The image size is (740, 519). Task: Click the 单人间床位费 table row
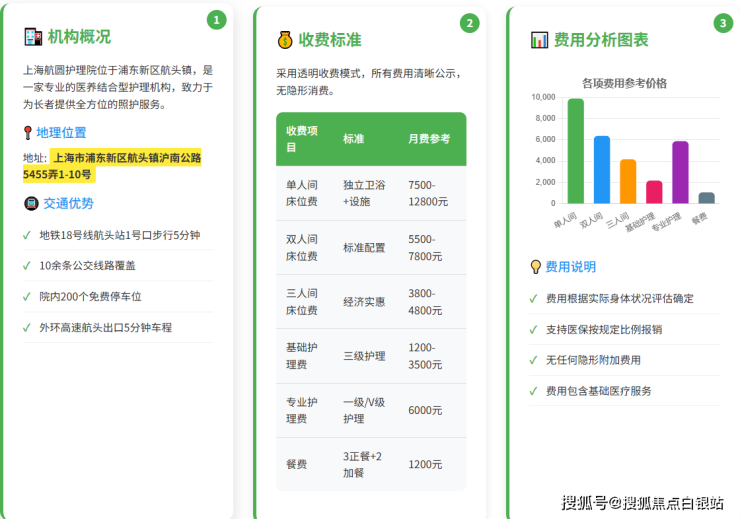pos(370,193)
